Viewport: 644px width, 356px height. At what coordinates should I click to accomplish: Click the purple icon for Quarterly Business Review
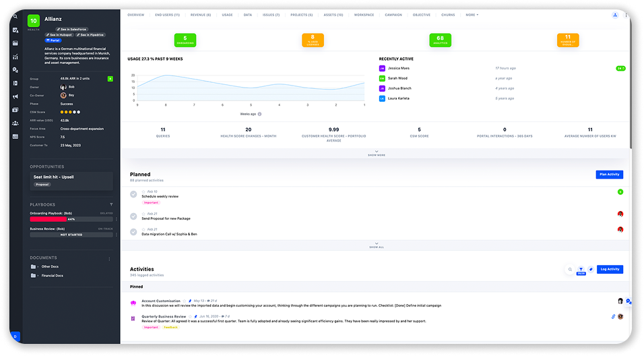(x=133, y=319)
